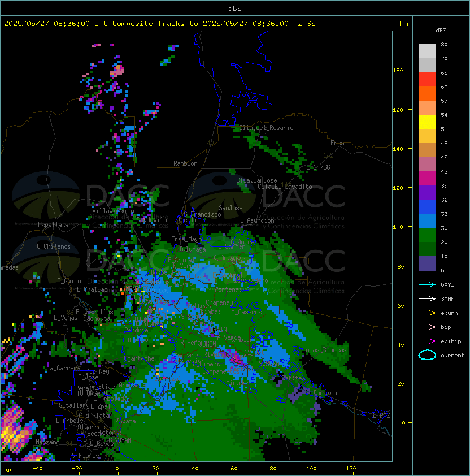Image resolution: width=470 pixels, height=476 pixels.
Task: Click the 'Cacheuta' map label
Action: [97, 318]
